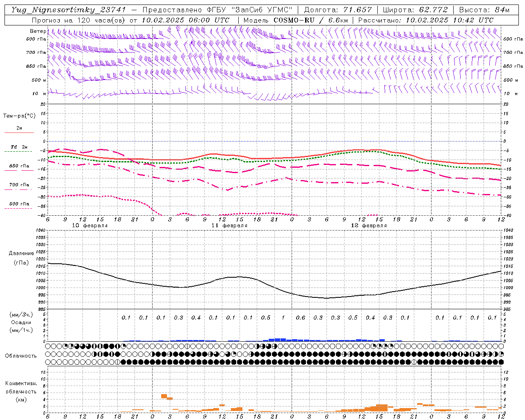Screen dimensions: 525x420
Task: Select the (мм/1ч.) precipitation unit label
Action: (x=21, y=330)
